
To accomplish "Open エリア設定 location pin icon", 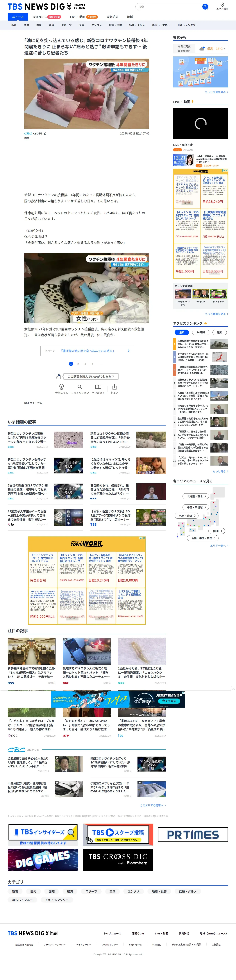I will [x=222, y=5].
